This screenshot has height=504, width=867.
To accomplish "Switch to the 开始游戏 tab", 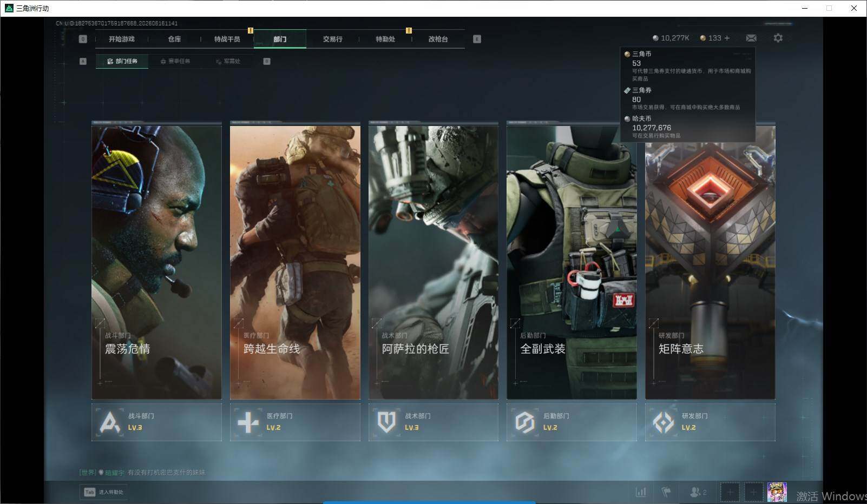I will coord(121,39).
